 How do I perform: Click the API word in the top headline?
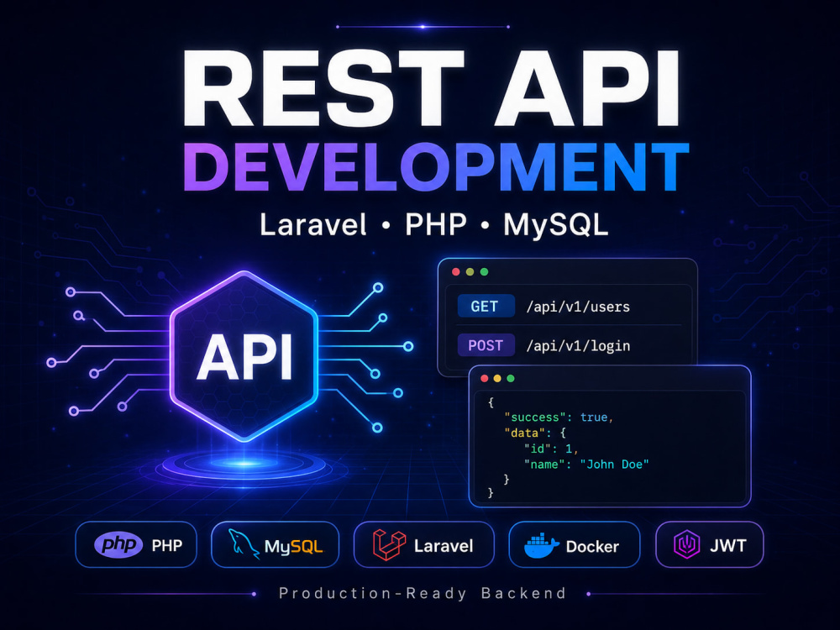[x=588, y=88]
